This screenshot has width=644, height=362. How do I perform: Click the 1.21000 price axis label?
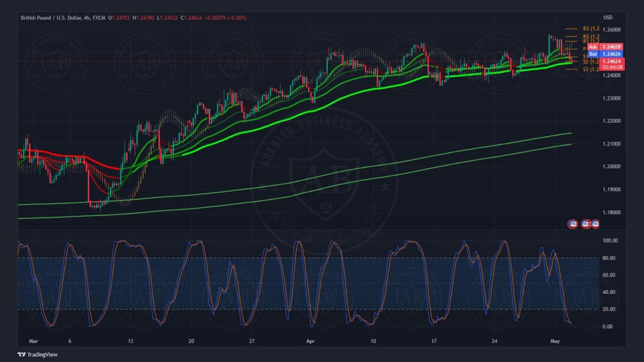pos(612,144)
